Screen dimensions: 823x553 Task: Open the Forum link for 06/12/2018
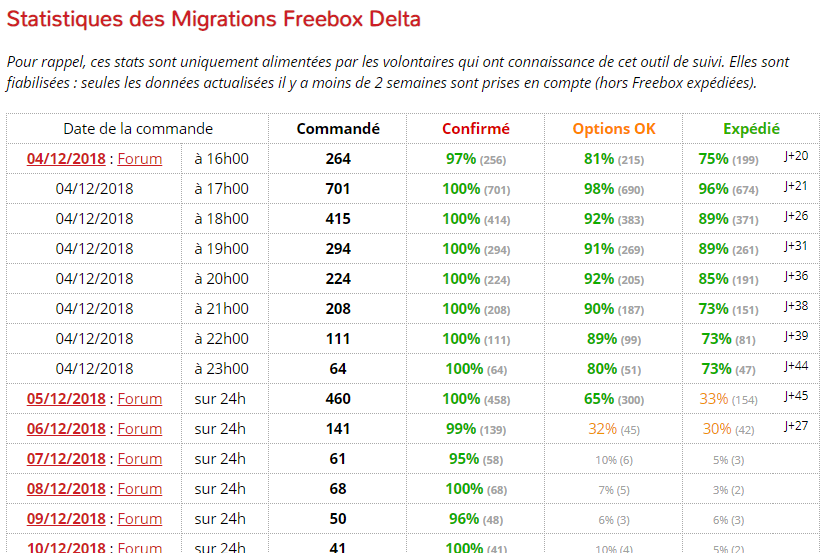pyautogui.click(x=140, y=428)
